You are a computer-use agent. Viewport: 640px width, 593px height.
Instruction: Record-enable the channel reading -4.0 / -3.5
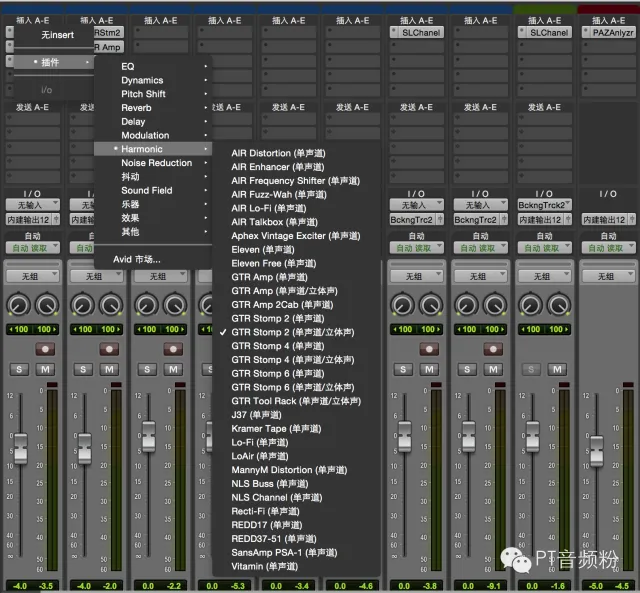tap(45, 349)
